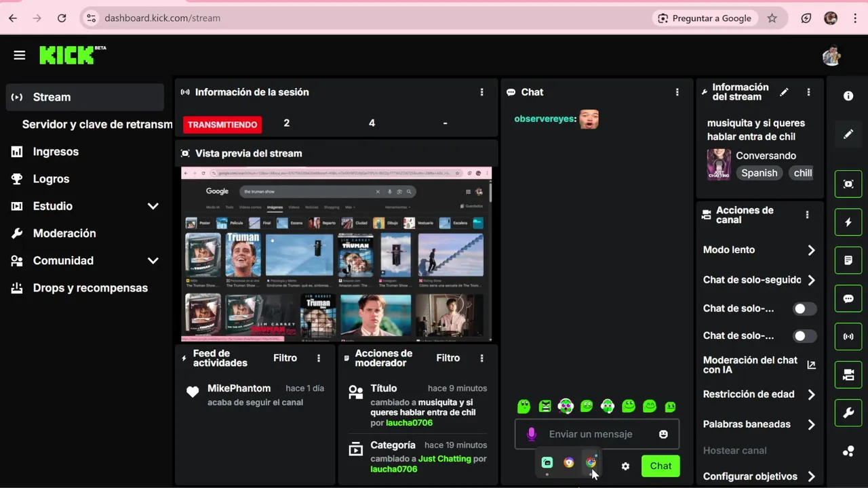This screenshot has width=868, height=488.
Task: Open the Feed de actividades three-dot menu
Action: click(319, 358)
